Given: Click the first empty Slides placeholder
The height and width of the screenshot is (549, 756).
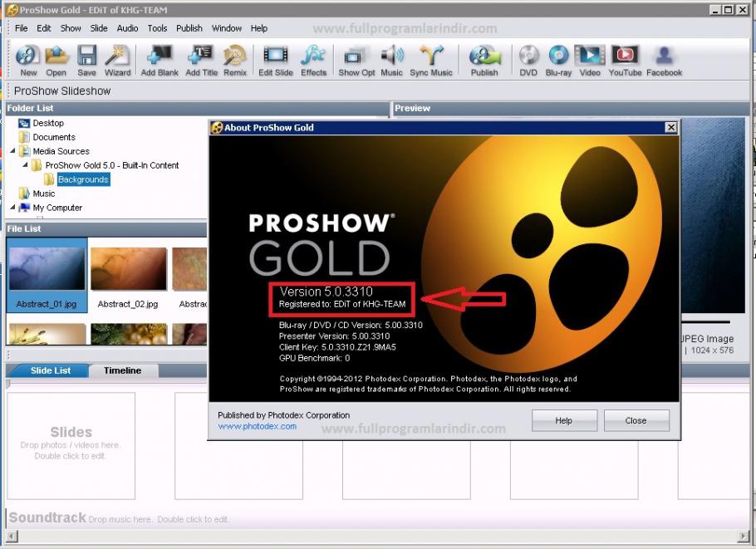Looking at the screenshot, I should (71, 445).
